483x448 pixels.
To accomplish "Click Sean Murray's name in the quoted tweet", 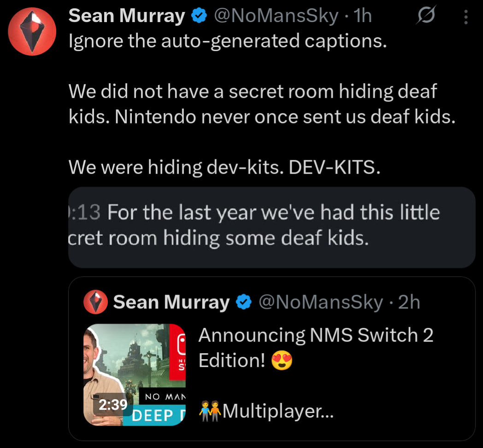I will (x=171, y=303).
